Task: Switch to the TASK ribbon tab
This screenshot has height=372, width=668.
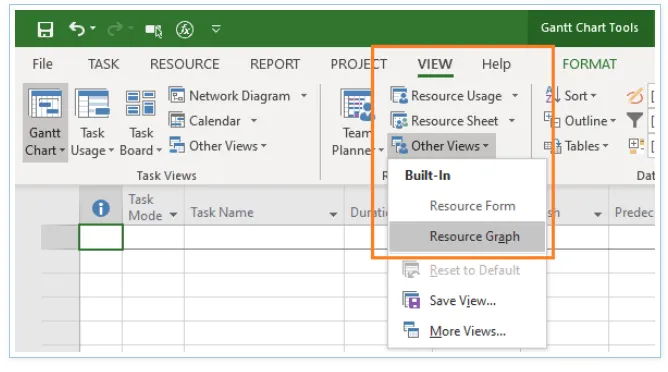Action: [x=104, y=64]
